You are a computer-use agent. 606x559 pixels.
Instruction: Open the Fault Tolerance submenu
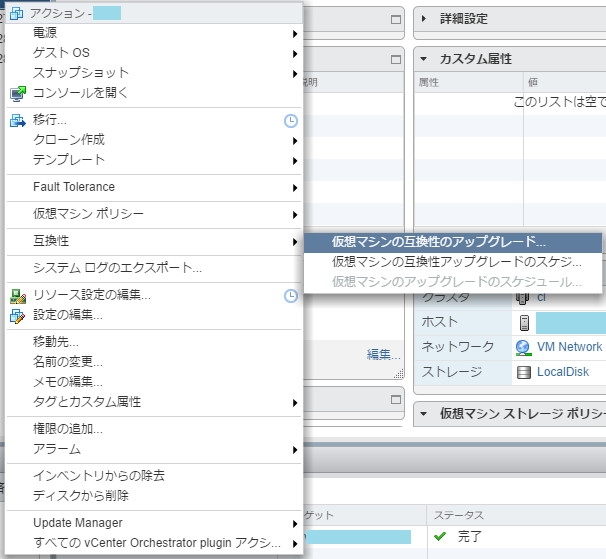[x=154, y=187]
